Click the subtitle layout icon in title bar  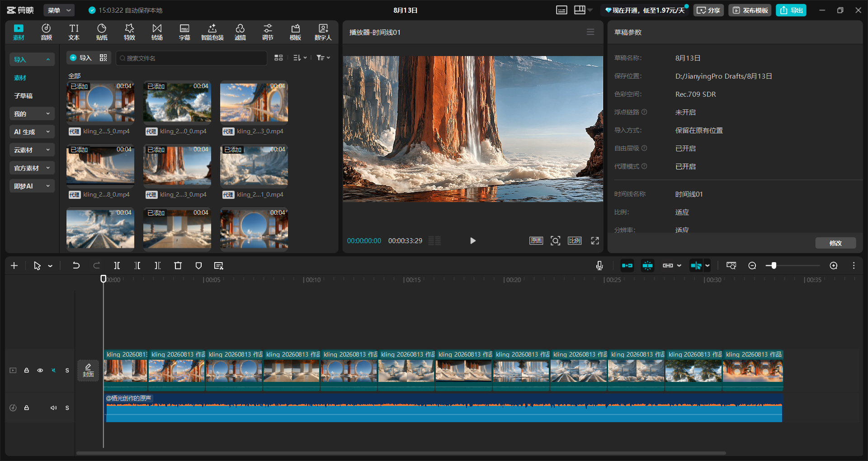[x=561, y=10]
